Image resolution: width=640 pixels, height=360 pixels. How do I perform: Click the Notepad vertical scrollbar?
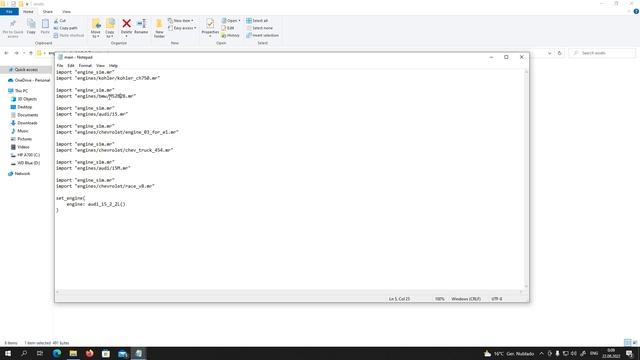[526, 179]
